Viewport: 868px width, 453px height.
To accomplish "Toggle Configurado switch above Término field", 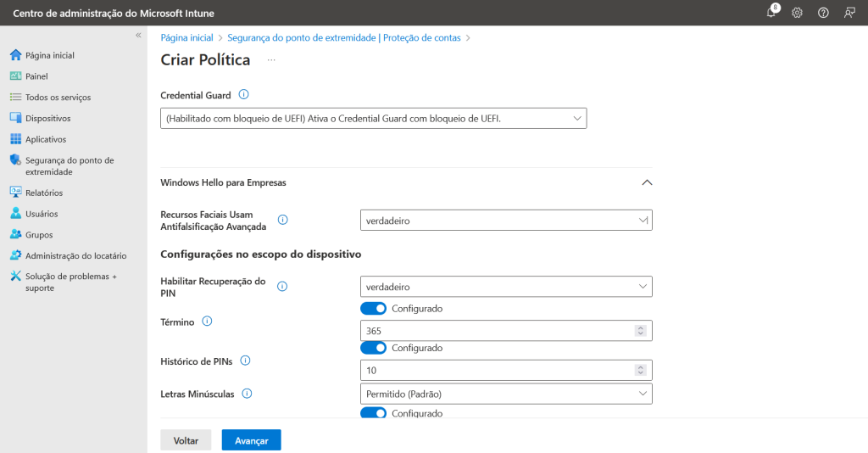I will pyautogui.click(x=373, y=309).
